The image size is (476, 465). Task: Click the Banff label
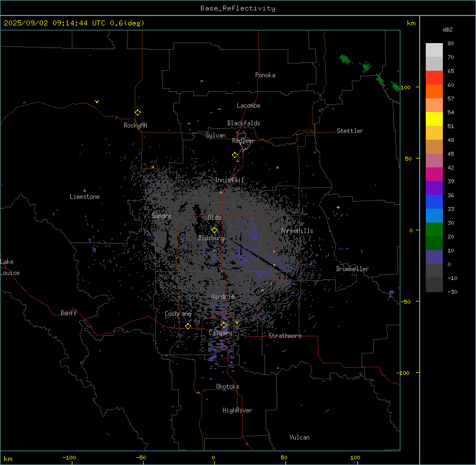pyautogui.click(x=68, y=313)
